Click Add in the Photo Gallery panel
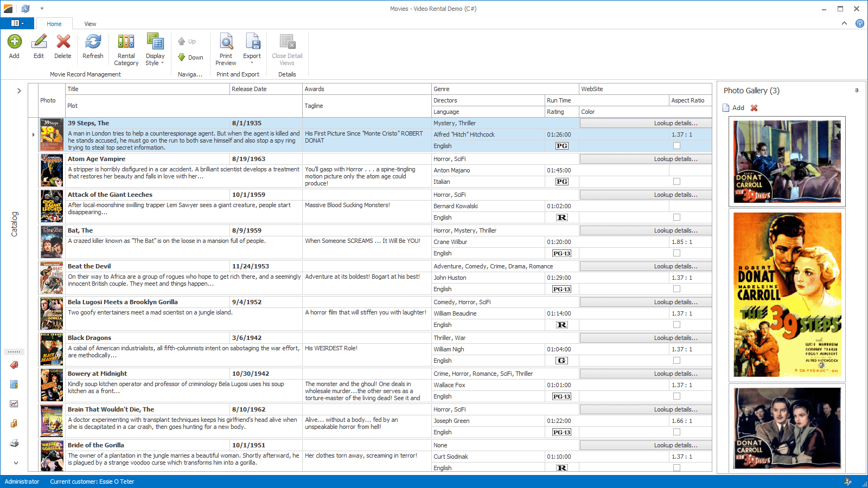 pyautogui.click(x=734, y=107)
